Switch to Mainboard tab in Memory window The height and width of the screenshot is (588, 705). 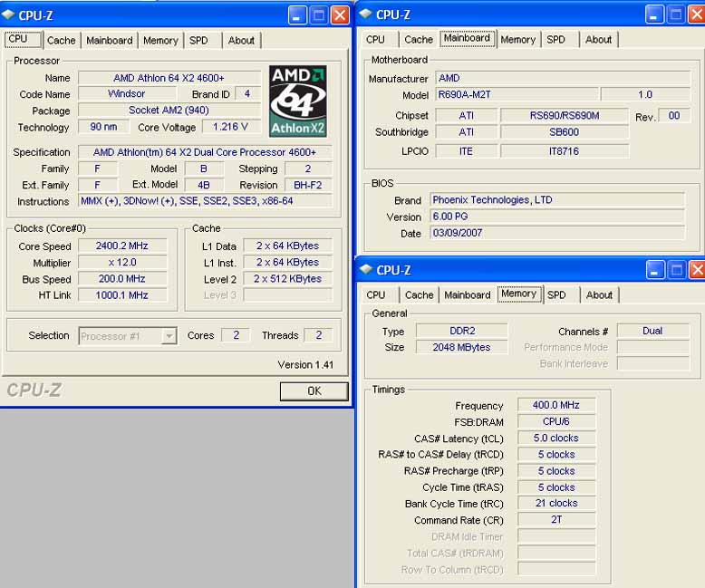coord(468,294)
